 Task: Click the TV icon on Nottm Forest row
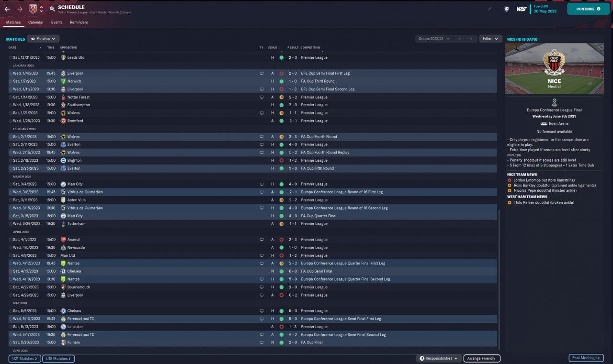261,97
